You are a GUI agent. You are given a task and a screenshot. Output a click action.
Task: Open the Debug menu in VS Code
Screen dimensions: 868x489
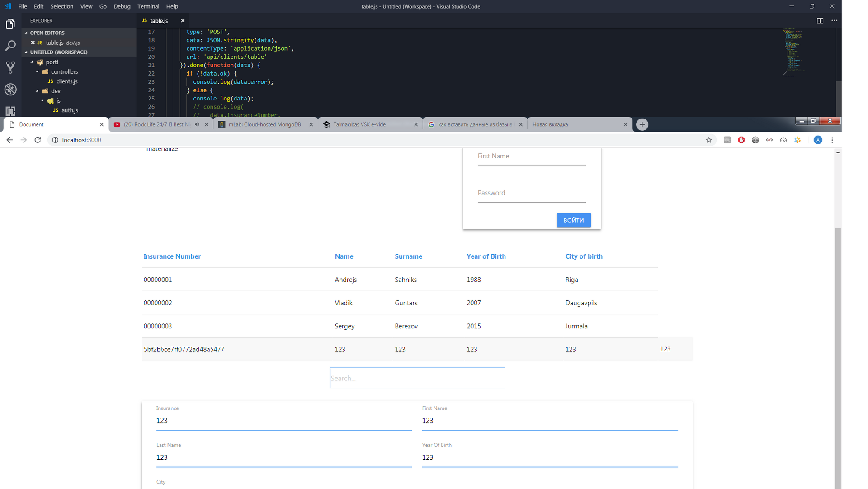pos(122,6)
